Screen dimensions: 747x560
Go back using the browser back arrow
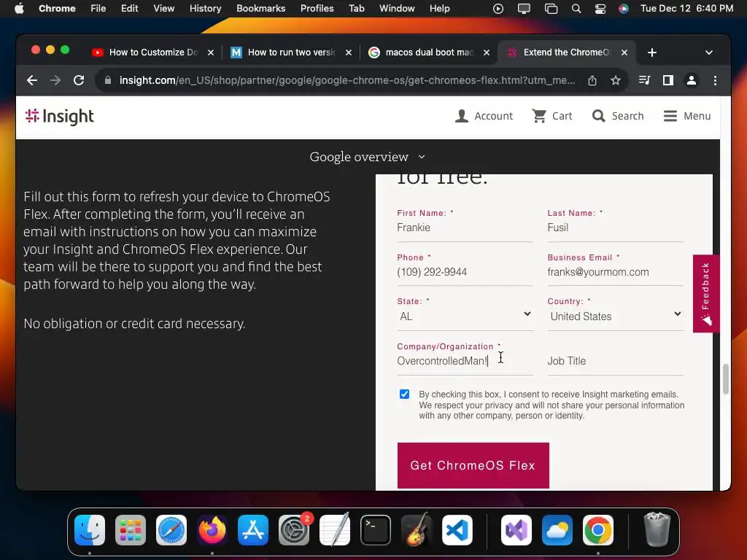point(32,80)
